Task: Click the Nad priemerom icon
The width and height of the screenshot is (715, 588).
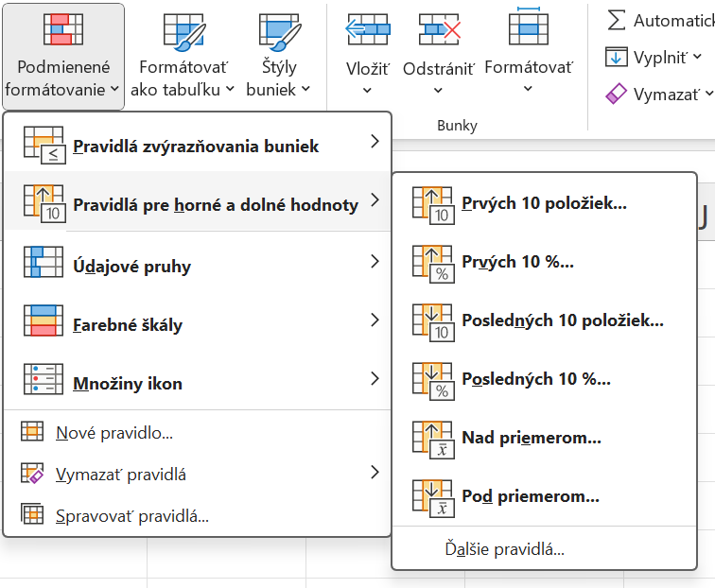Action: [x=433, y=440]
